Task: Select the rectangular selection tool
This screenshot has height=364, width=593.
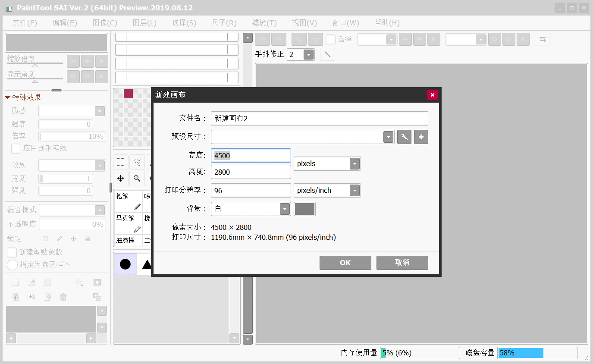Action: click(x=121, y=162)
